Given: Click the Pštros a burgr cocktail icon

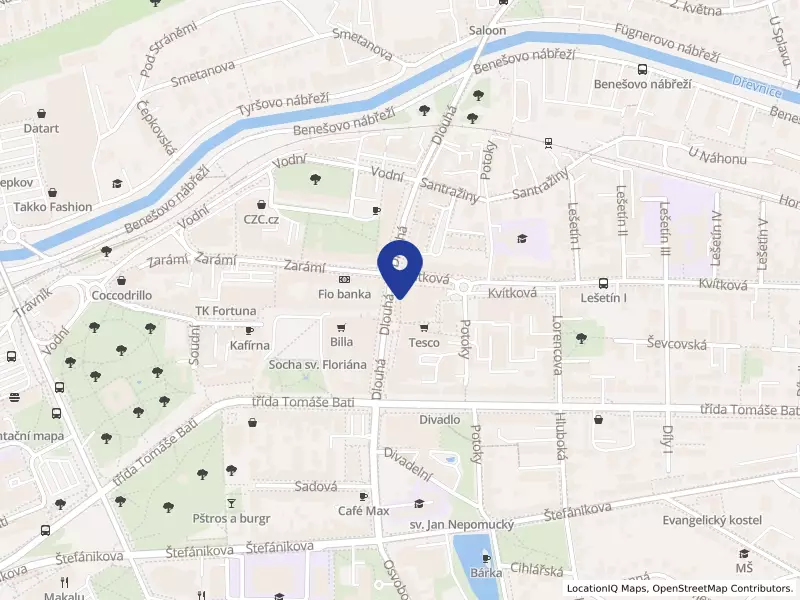Looking at the screenshot, I should pyautogui.click(x=231, y=503).
